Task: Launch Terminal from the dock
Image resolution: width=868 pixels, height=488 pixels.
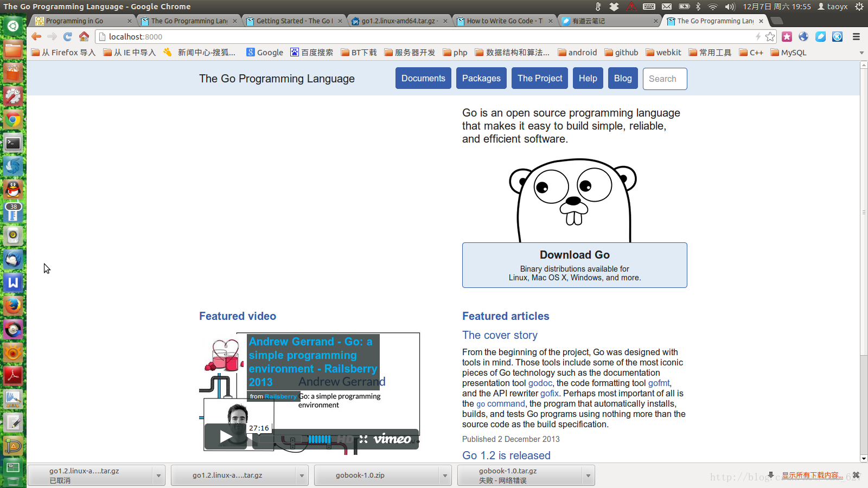Action: (x=13, y=143)
